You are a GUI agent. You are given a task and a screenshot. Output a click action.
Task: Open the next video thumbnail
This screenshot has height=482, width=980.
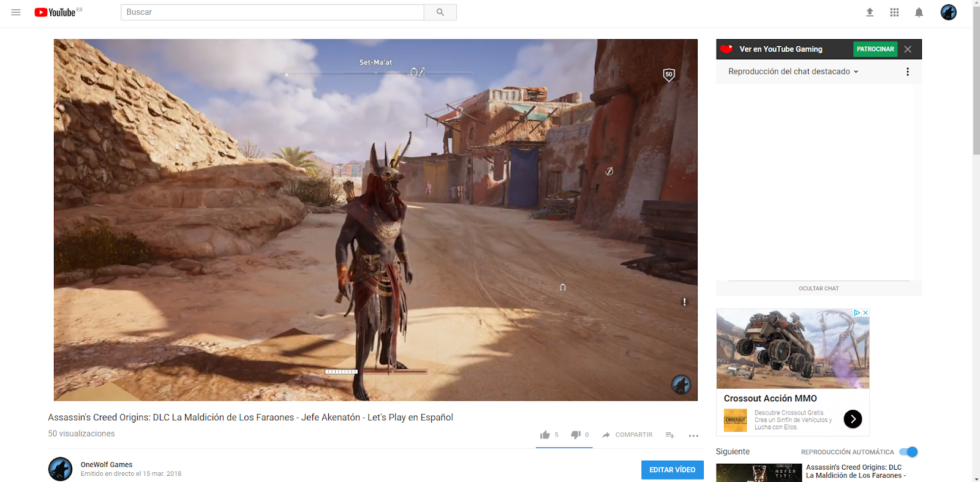(759, 473)
